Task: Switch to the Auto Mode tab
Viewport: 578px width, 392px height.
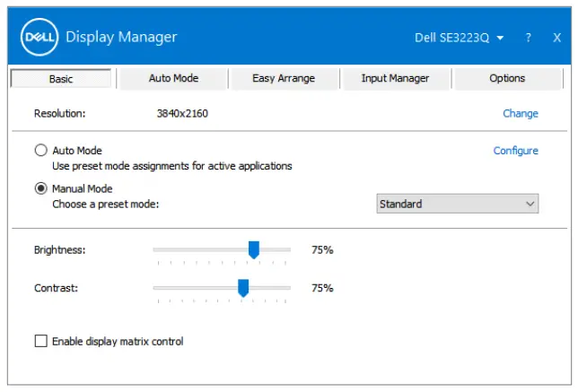Action: [x=173, y=78]
